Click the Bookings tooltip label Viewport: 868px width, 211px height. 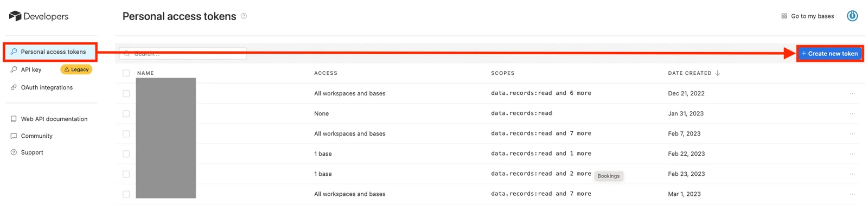pyautogui.click(x=609, y=176)
